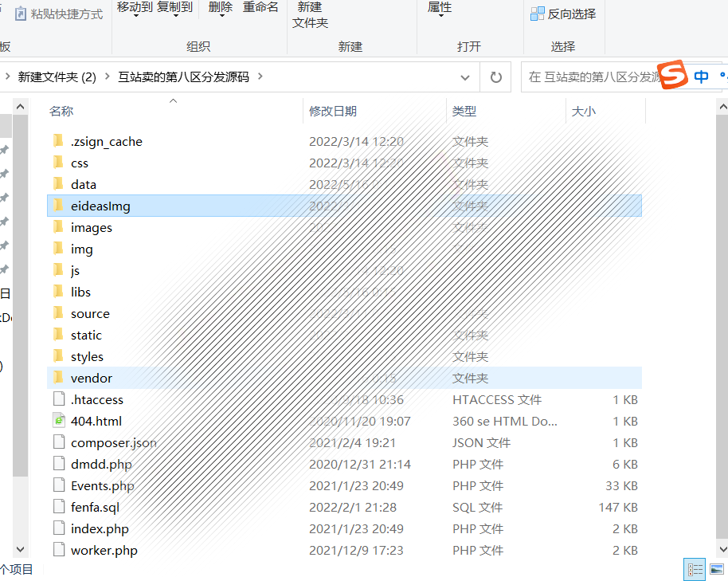Select the css folder icon
The width and height of the screenshot is (728, 581).
(x=58, y=162)
